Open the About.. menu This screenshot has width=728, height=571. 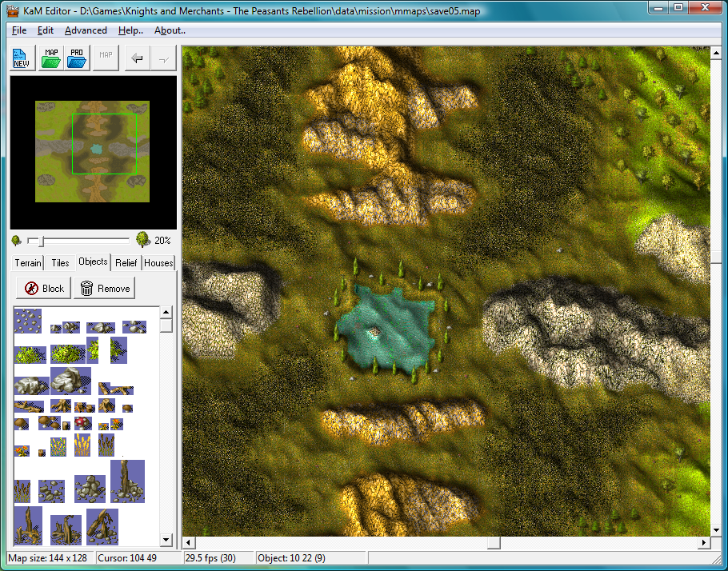pos(170,30)
